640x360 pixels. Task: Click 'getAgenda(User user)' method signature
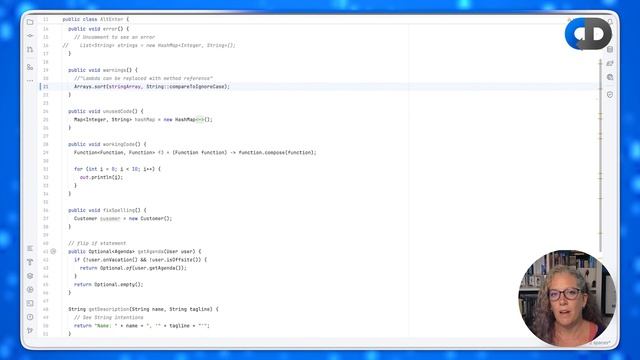169,251
